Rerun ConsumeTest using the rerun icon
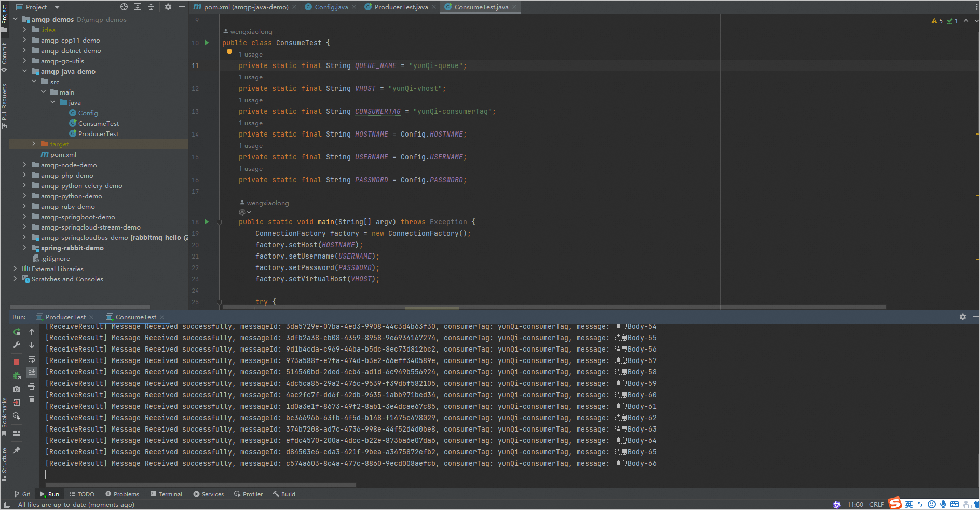Screen dimensions: 980x510 17,332
